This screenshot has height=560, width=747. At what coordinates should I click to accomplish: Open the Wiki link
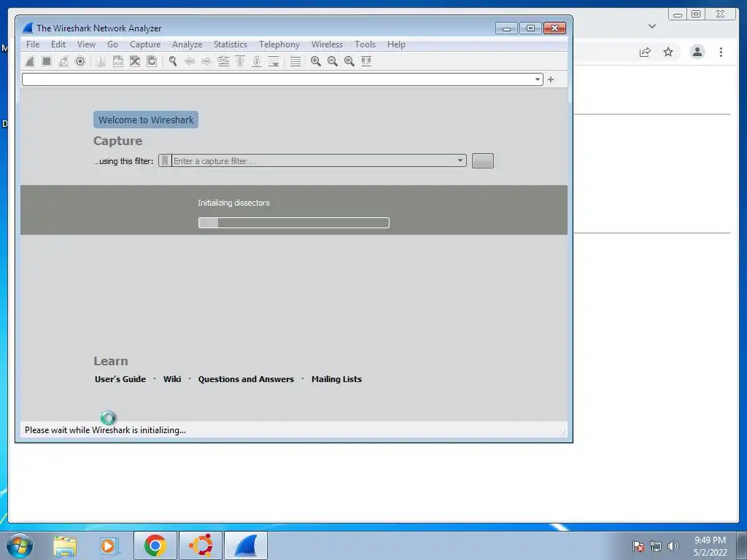(x=172, y=379)
